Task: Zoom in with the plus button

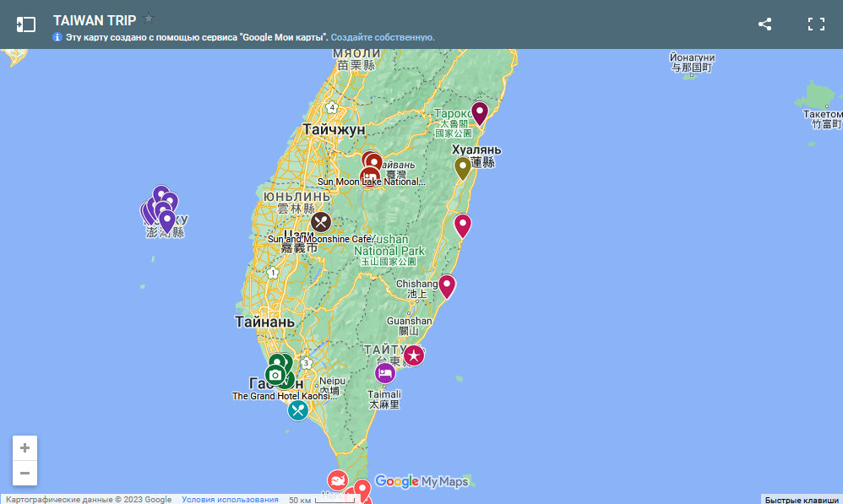Action: pos(24,447)
